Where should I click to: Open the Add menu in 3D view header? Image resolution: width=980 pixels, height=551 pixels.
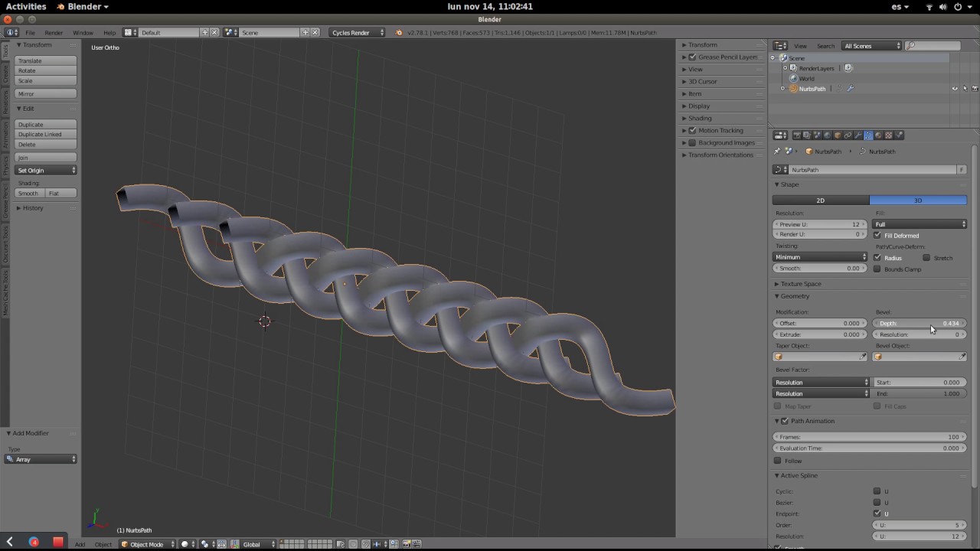pos(80,544)
